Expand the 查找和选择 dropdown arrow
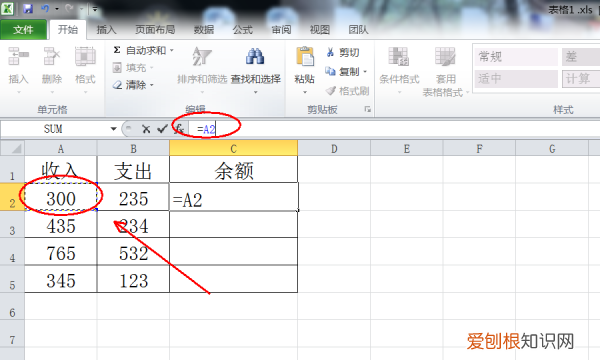 pos(256,92)
